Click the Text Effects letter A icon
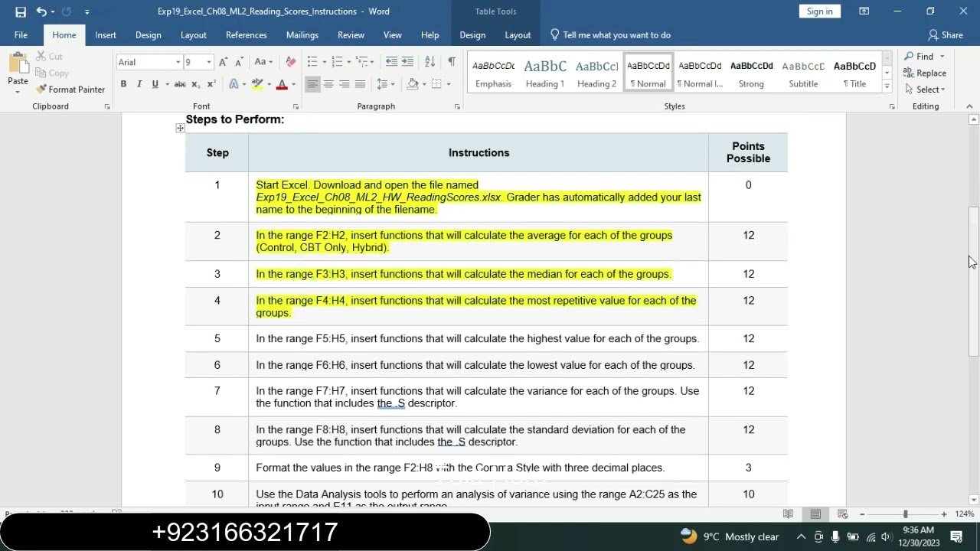The width and height of the screenshot is (980, 551). [234, 84]
